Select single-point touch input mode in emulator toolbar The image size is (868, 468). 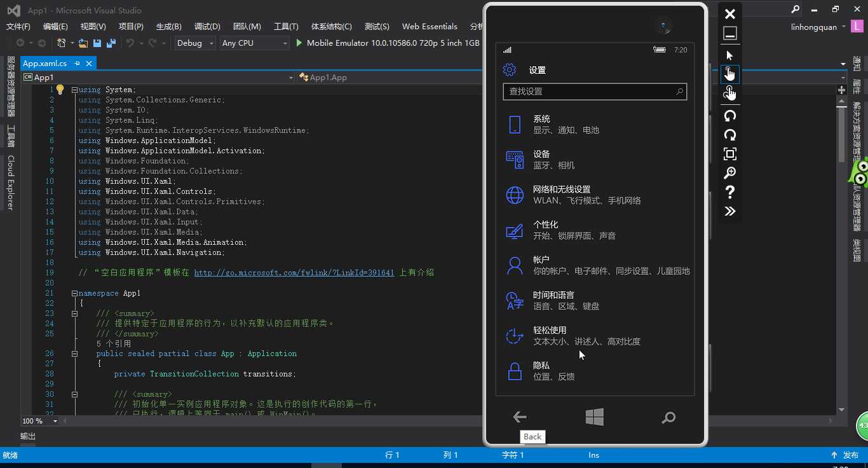(730, 74)
